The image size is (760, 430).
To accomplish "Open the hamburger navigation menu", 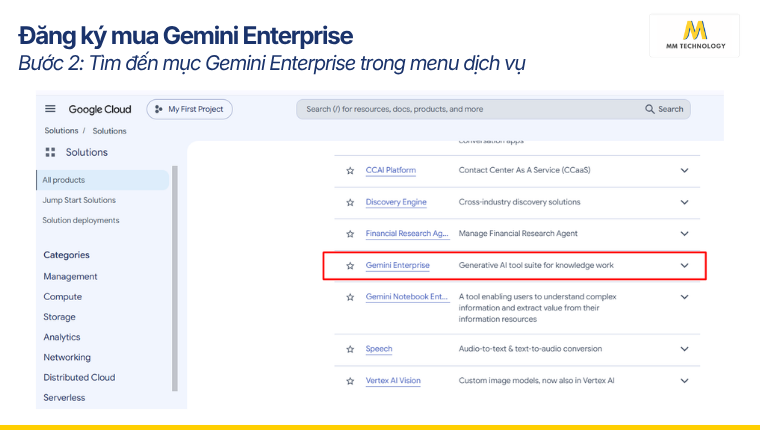I will tap(50, 109).
